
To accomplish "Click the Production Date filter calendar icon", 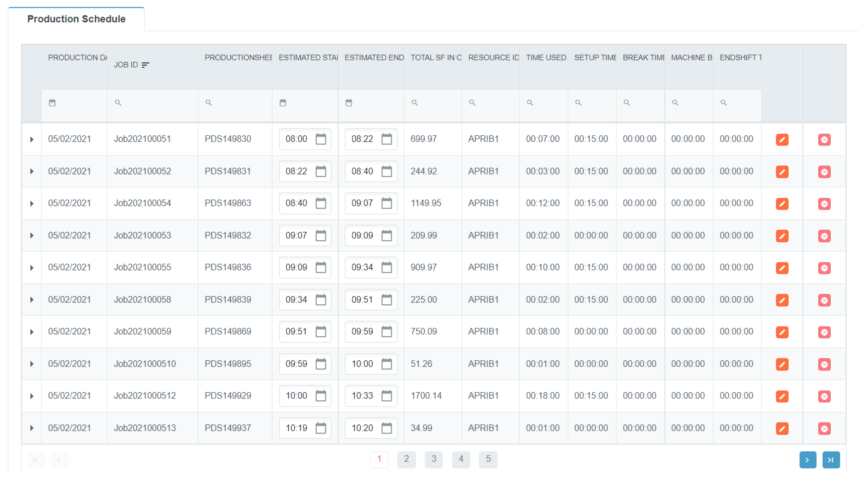I will pyautogui.click(x=52, y=103).
